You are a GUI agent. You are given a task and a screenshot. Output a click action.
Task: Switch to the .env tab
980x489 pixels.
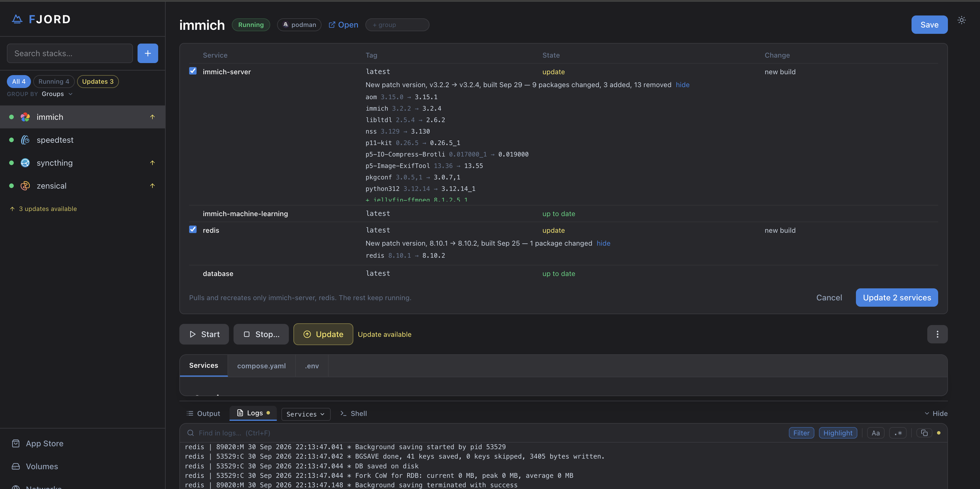(x=311, y=366)
